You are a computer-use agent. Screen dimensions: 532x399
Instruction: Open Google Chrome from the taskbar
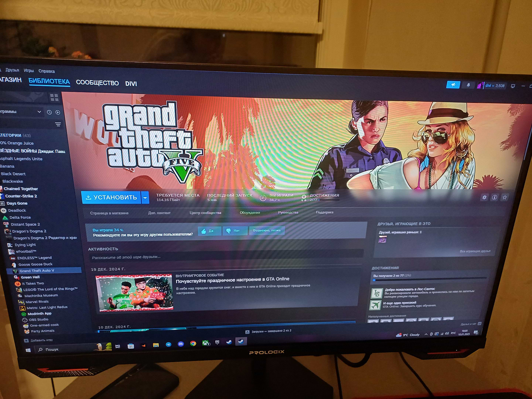point(193,344)
